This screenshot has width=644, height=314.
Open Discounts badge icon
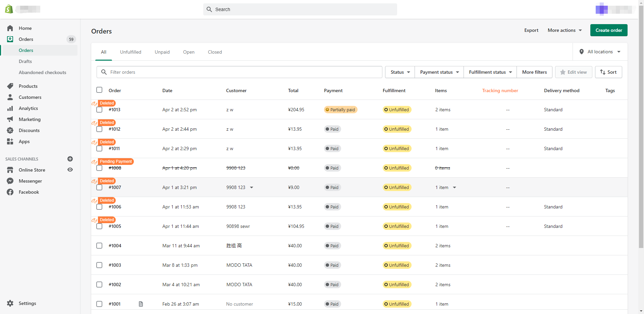click(10, 130)
